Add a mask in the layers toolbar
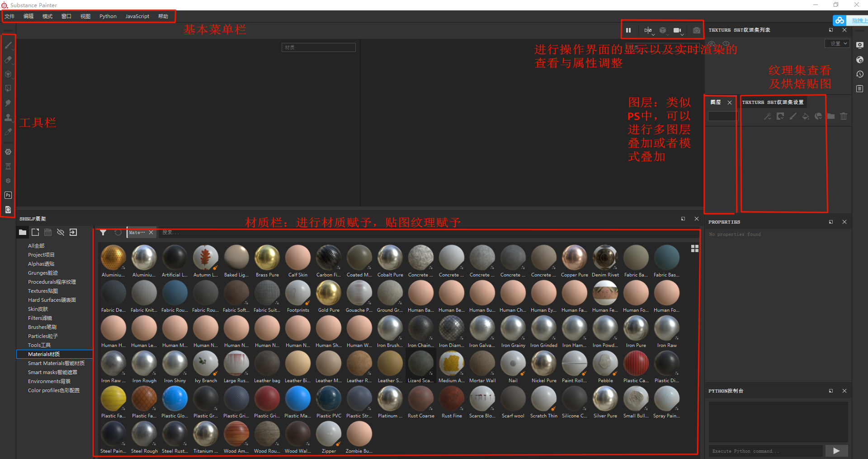868x459 pixels. [780, 116]
